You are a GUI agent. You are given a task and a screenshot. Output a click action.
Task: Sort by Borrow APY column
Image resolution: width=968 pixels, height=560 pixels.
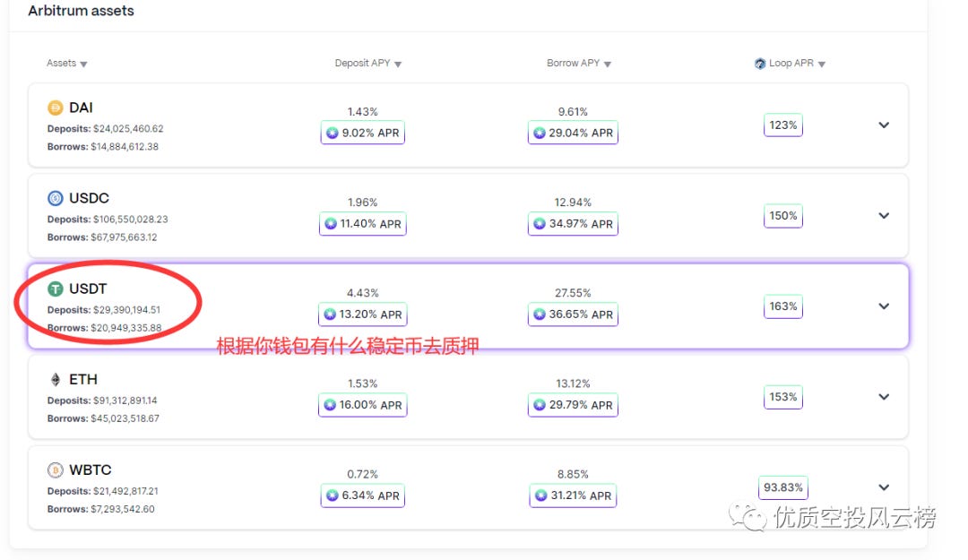[x=578, y=63]
